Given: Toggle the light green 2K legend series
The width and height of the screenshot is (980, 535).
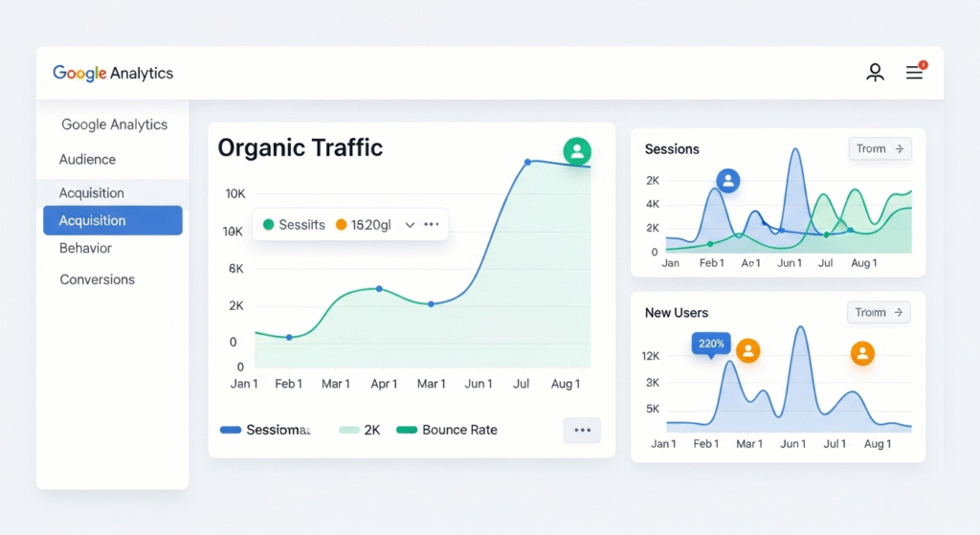Looking at the screenshot, I should [361, 431].
